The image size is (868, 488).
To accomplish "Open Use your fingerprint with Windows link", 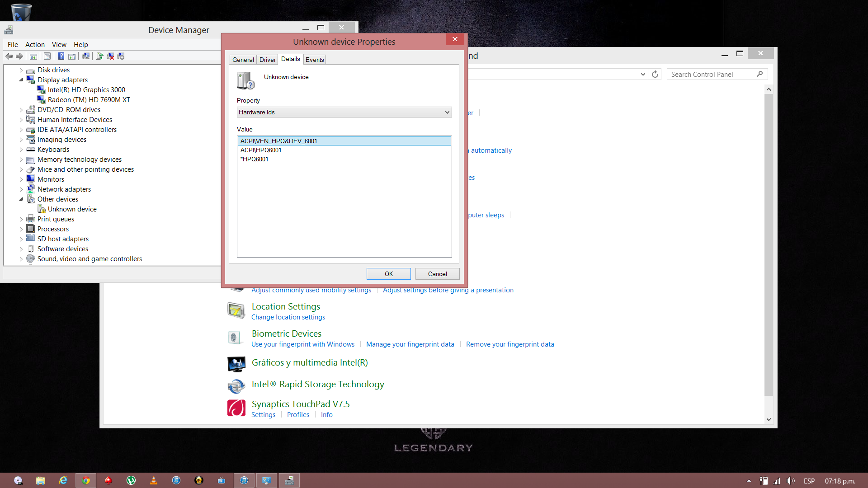I will (x=303, y=344).
